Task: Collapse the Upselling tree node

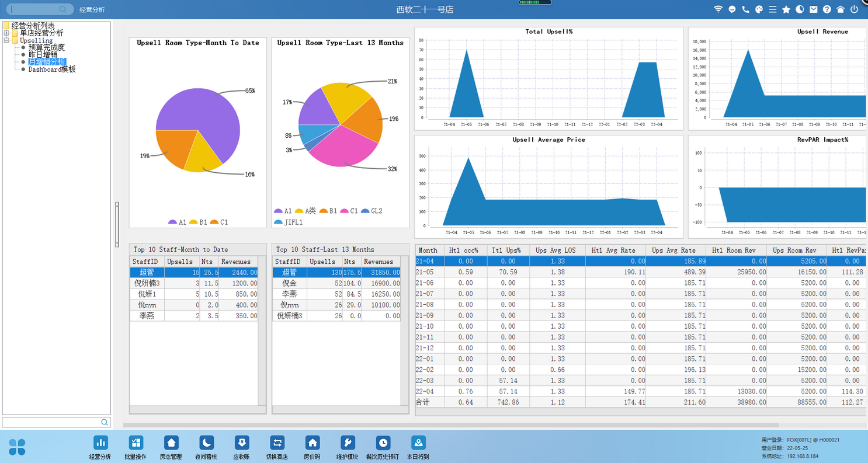Action: click(6, 41)
